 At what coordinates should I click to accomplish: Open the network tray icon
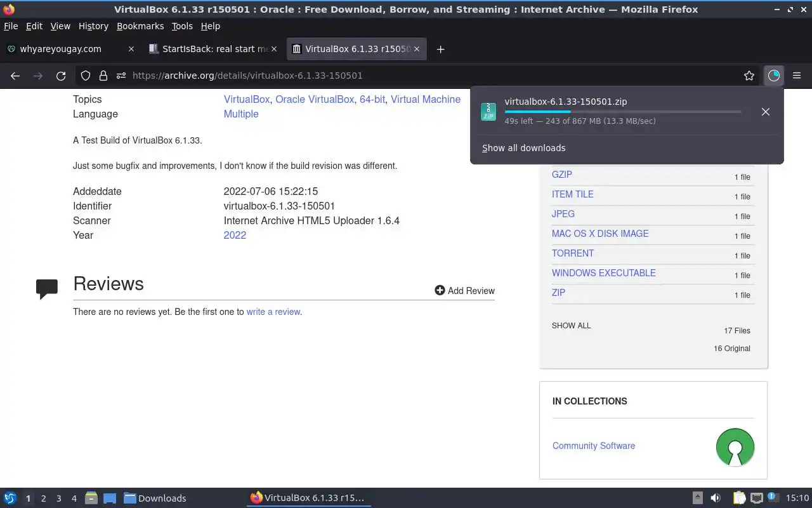756,498
